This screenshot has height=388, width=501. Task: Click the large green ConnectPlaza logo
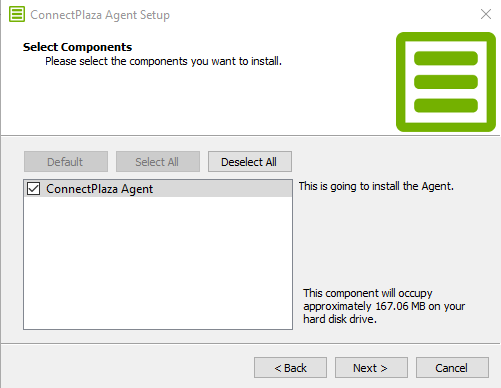[x=446, y=82]
